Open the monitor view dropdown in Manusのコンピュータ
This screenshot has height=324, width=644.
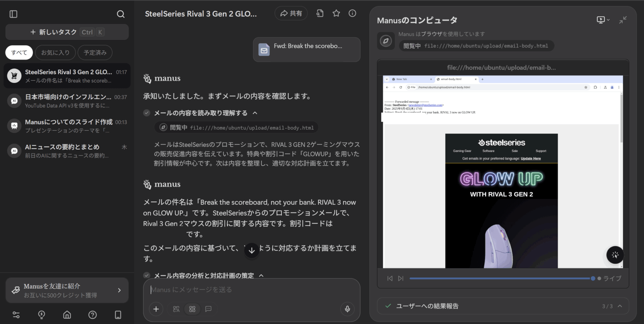click(603, 20)
